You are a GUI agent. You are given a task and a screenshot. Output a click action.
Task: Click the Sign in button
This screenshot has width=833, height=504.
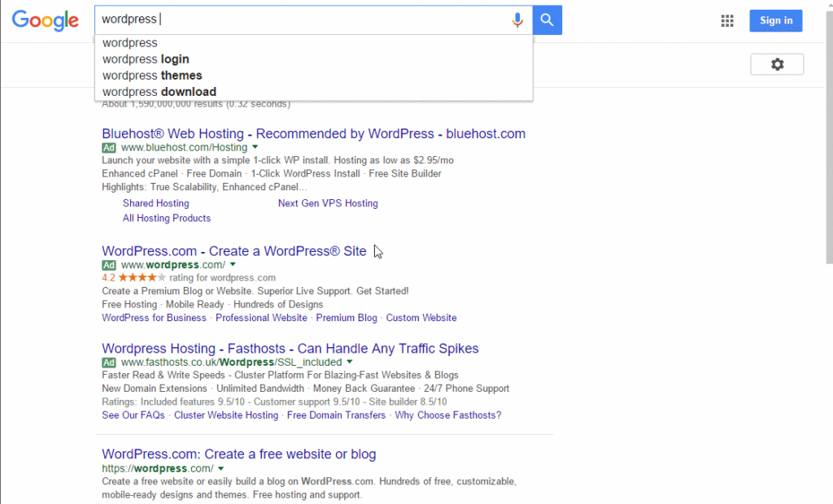[776, 20]
